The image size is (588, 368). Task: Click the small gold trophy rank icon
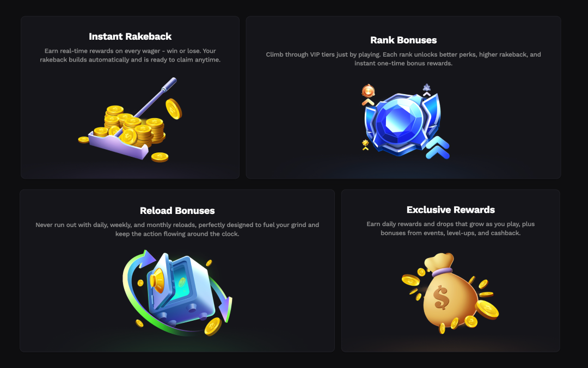point(365,143)
